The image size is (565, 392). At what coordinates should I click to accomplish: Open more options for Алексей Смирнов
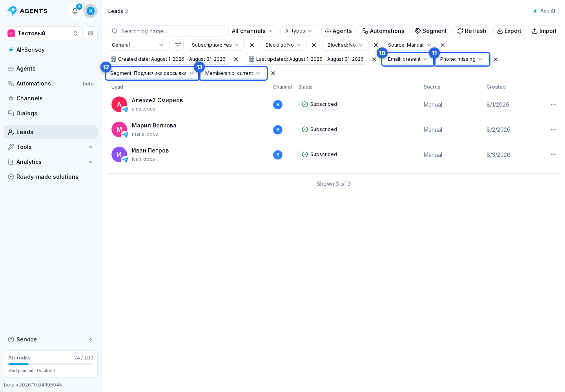[x=553, y=104]
